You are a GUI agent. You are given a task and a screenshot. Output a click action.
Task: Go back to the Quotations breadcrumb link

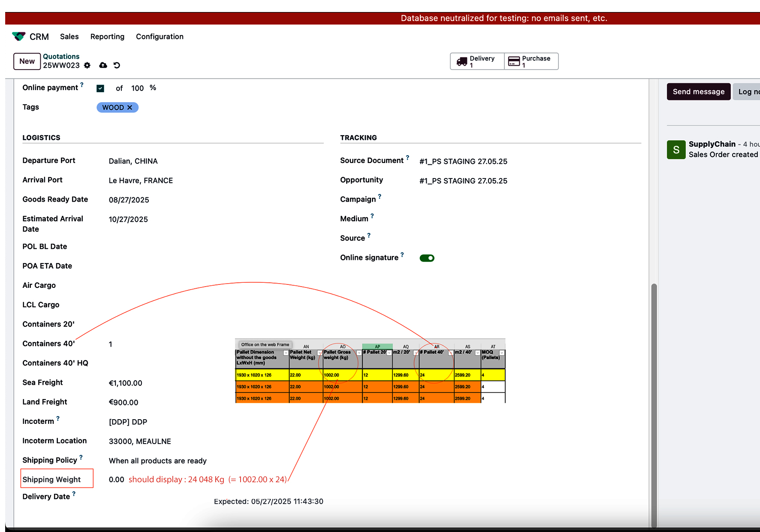pyautogui.click(x=61, y=56)
